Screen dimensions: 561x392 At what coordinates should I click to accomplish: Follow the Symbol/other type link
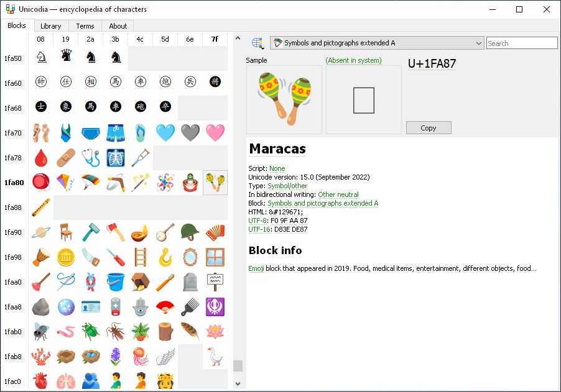(288, 185)
